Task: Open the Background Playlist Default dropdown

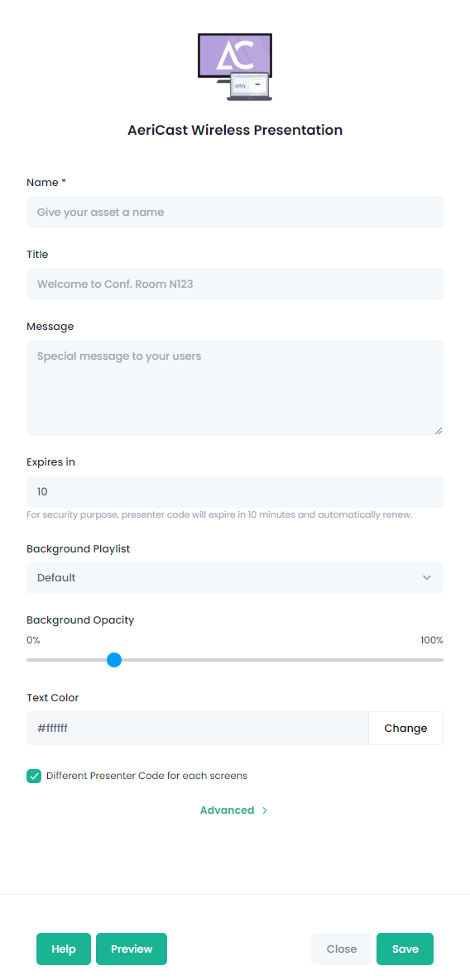Action: pos(235,577)
